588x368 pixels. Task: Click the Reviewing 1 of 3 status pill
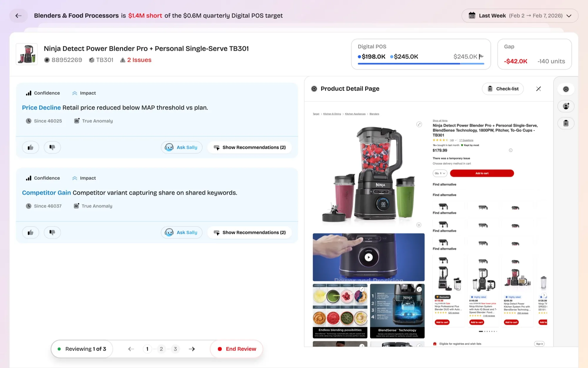(x=82, y=349)
